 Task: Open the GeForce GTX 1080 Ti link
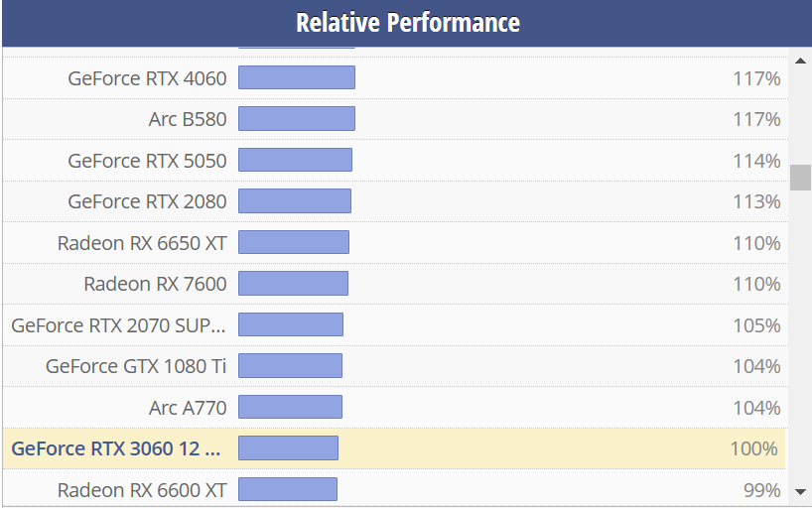(x=136, y=366)
